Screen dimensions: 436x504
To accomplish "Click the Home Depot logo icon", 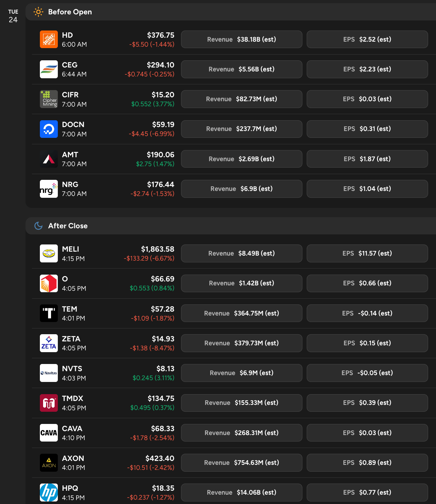I will (x=49, y=39).
